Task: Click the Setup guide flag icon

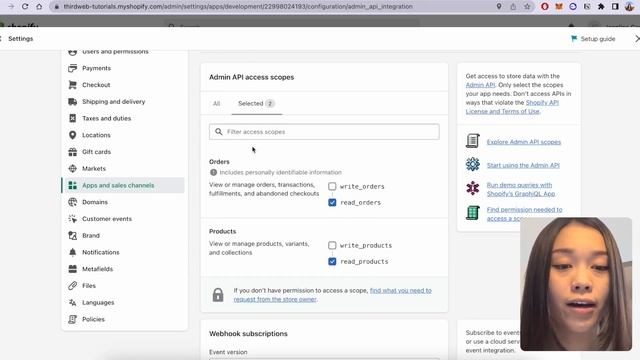Action: tap(574, 38)
